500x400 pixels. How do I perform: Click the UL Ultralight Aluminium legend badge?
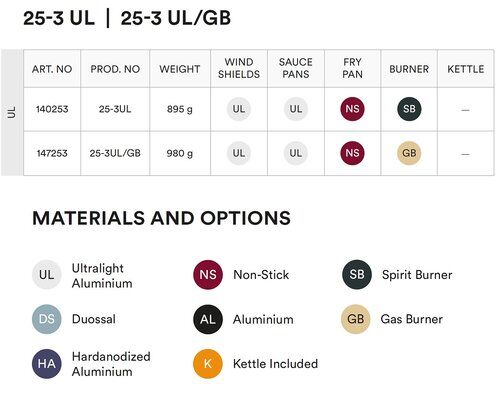(47, 275)
